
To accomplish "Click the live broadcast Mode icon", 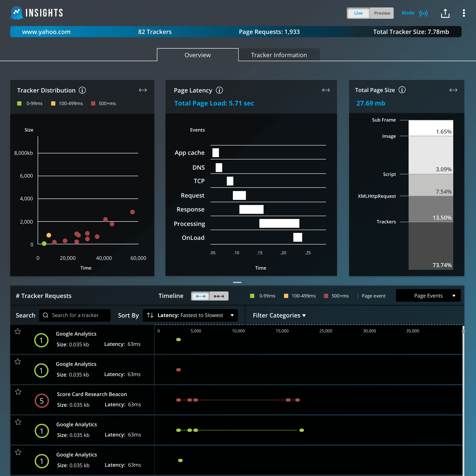I will pos(424,13).
